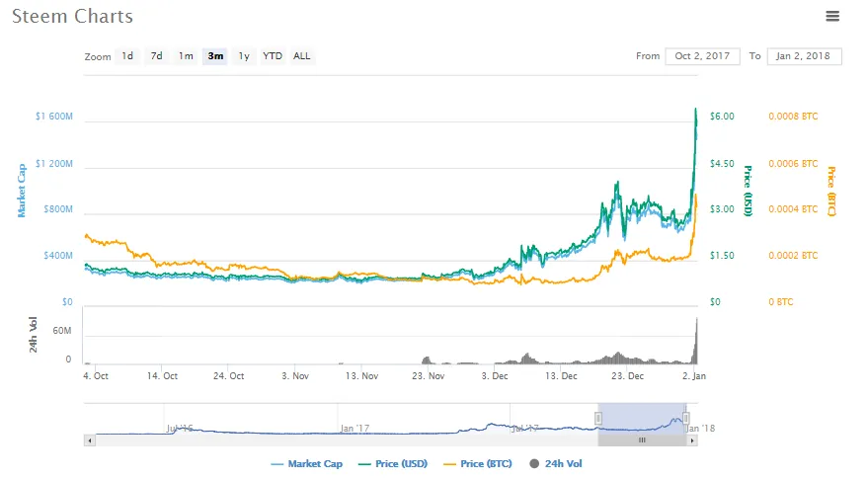The height and width of the screenshot is (479, 868).
Task: Set zoom to 1m
Action: point(186,56)
